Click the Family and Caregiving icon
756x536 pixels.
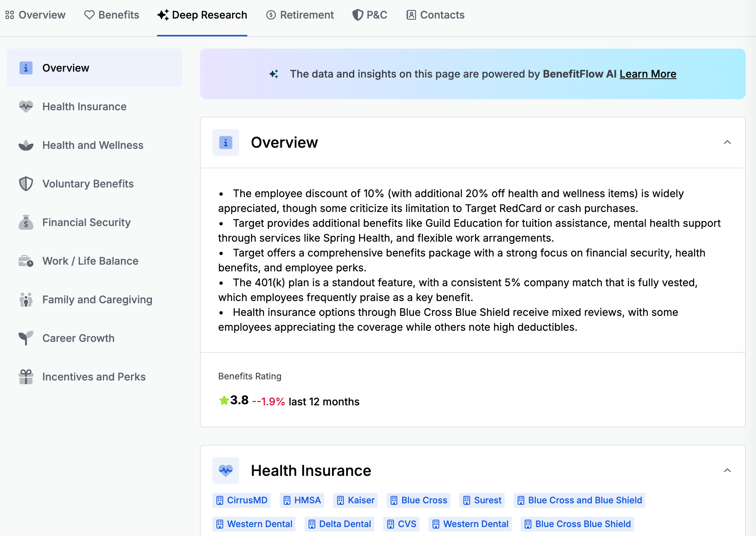[x=25, y=300]
